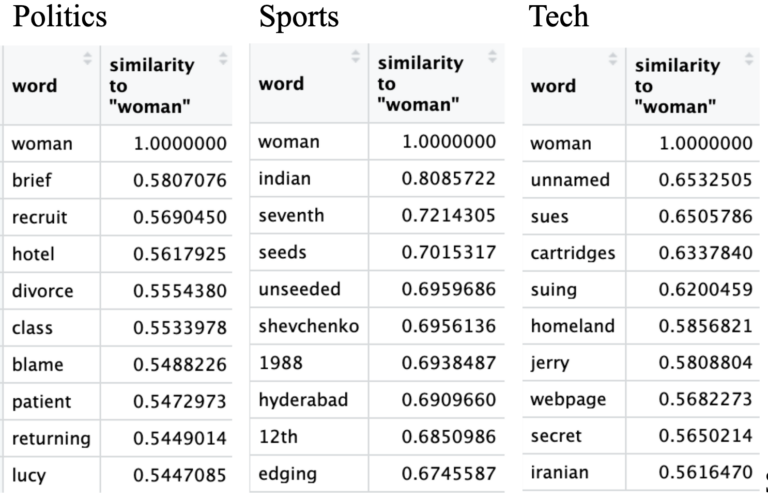
Task: Click sort arrows on Tech word column
Action: (612, 59)
